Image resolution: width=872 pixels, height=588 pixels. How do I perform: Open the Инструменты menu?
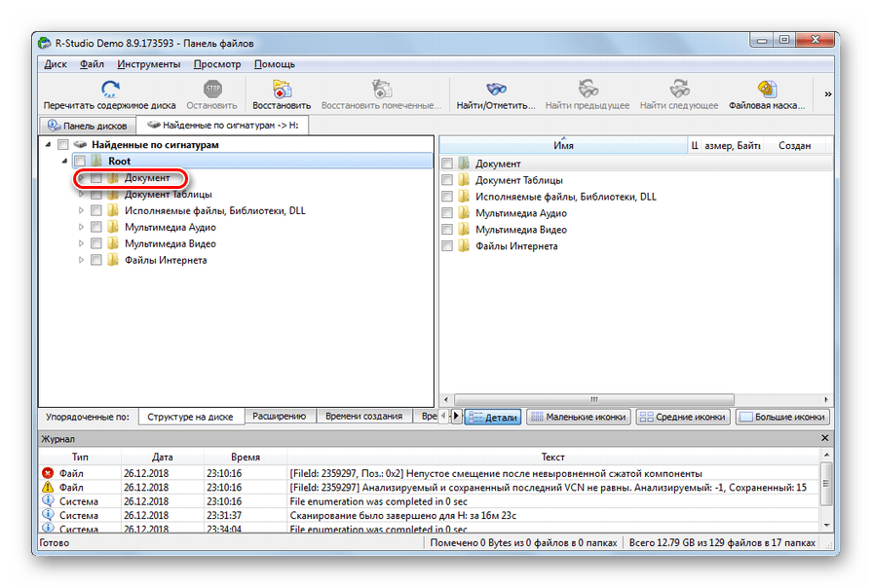tap(148, 64)
